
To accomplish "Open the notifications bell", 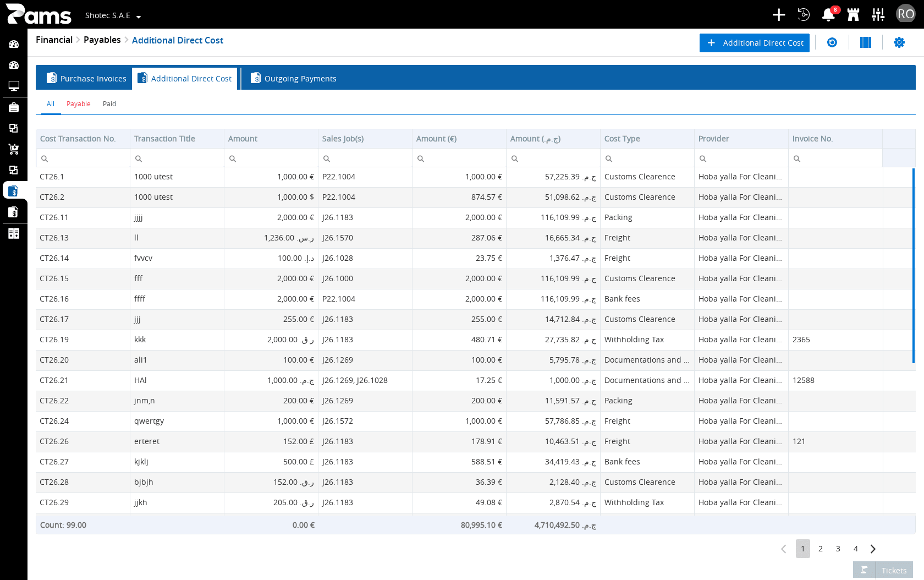I will pos(828,15).
